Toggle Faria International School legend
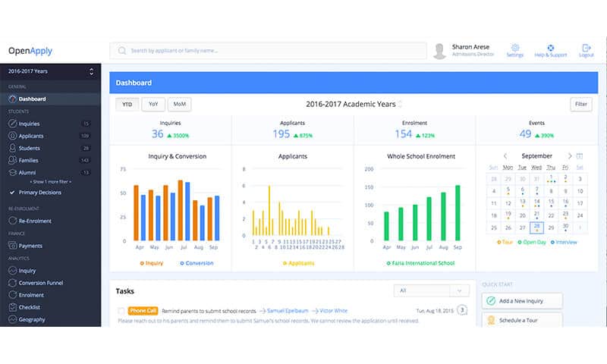The width and height of the screenshot is (607, 364). click(x=420, y=263)
